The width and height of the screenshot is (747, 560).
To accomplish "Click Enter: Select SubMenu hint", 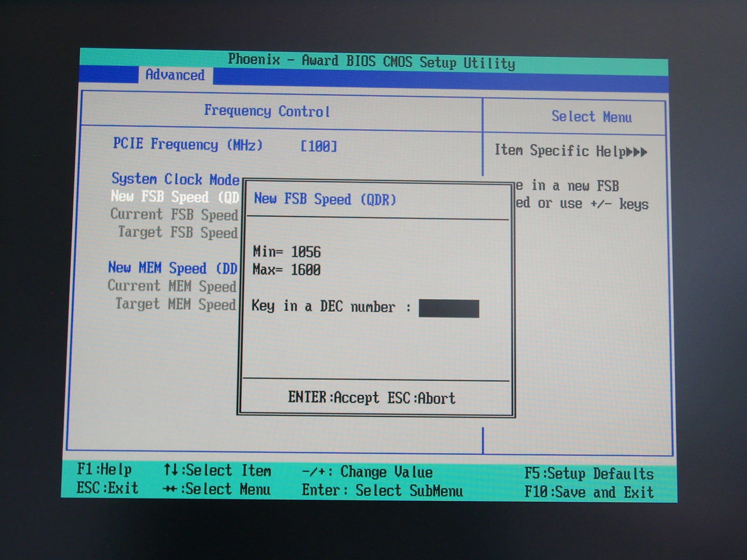I will (382, 490).
